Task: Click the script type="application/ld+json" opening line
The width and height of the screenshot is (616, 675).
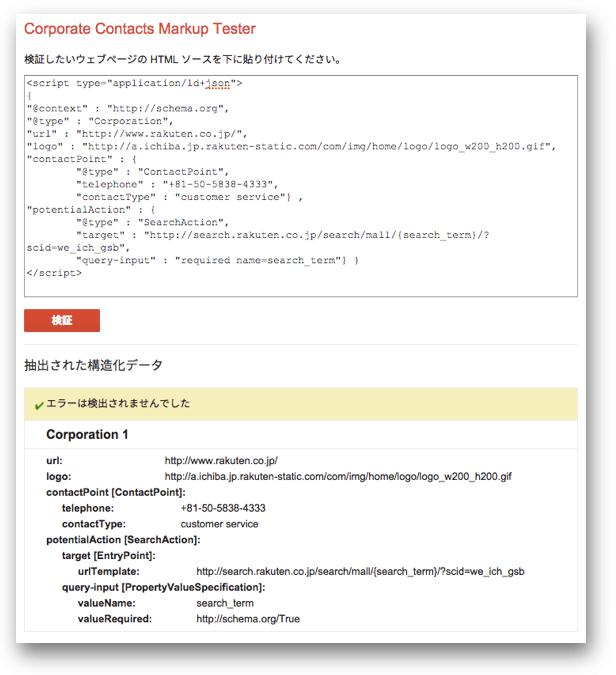Action: click(x=134, y=83)
